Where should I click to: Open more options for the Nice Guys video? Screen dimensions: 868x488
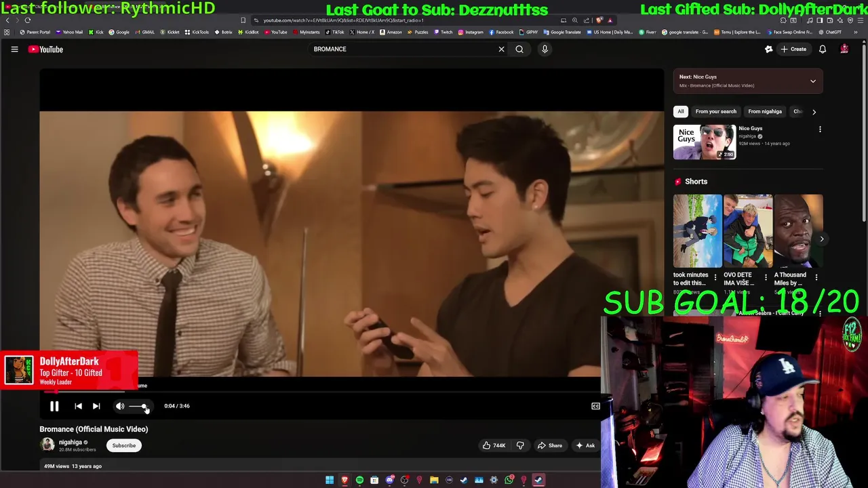click(820, 129)
